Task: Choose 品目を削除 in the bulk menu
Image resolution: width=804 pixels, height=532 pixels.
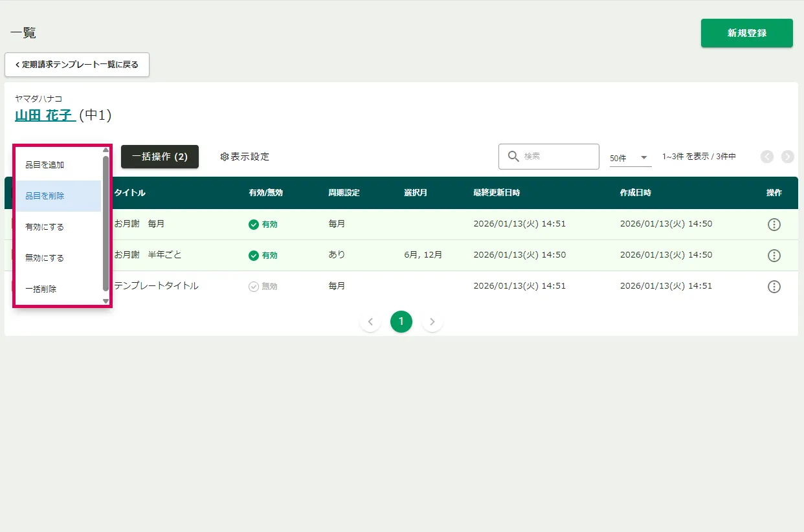Action: pyautogui.click(x=45, y=196)
